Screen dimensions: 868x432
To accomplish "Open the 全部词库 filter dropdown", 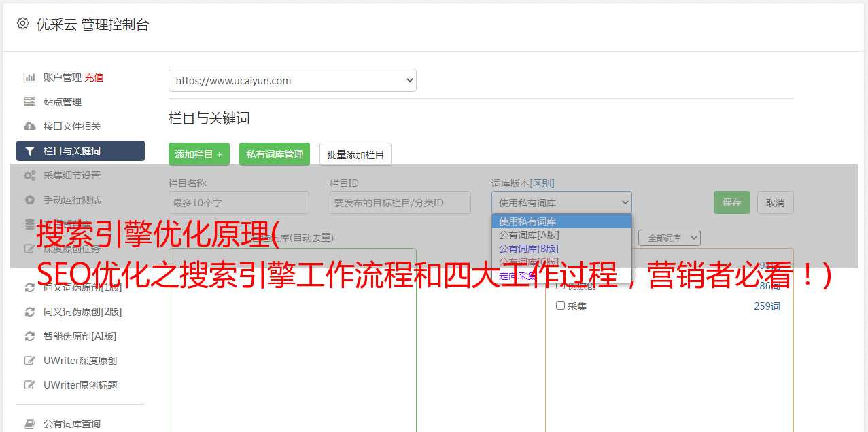I will point(670,238).
